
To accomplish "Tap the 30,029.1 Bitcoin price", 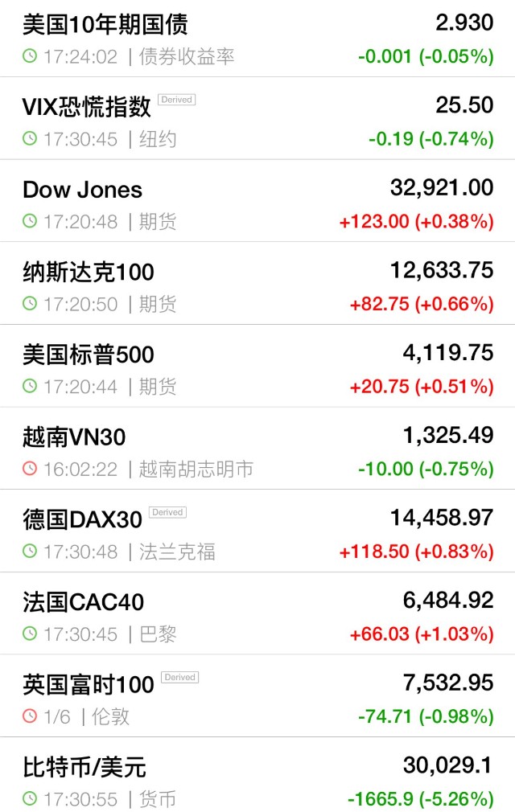I will click(x=448, y=766).
